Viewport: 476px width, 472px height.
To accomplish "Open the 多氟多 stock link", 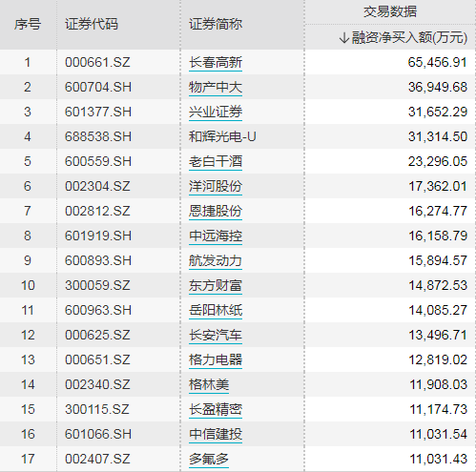I will (209, 459).
